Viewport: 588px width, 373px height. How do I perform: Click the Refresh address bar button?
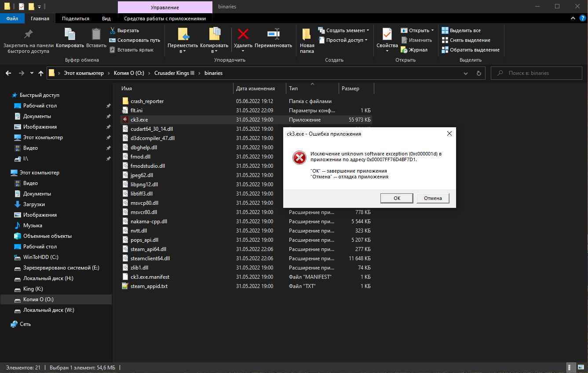tap(479, 73)
